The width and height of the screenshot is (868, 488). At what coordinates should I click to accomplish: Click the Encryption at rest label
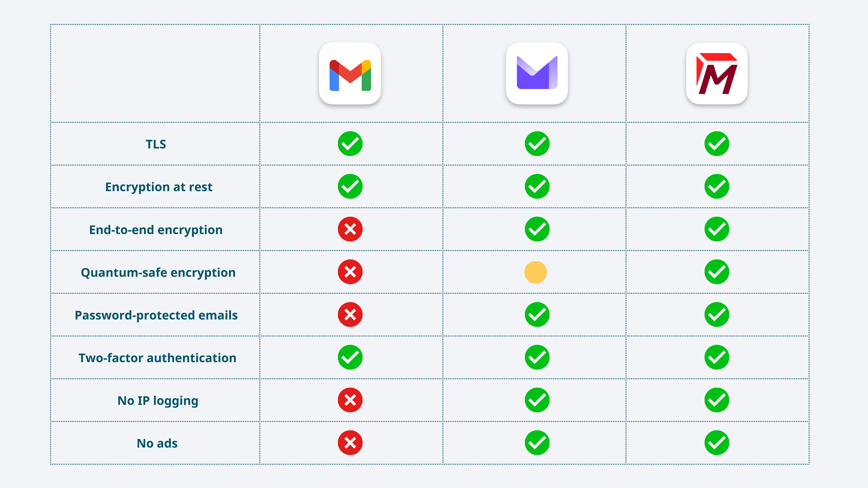pos(159,187)
